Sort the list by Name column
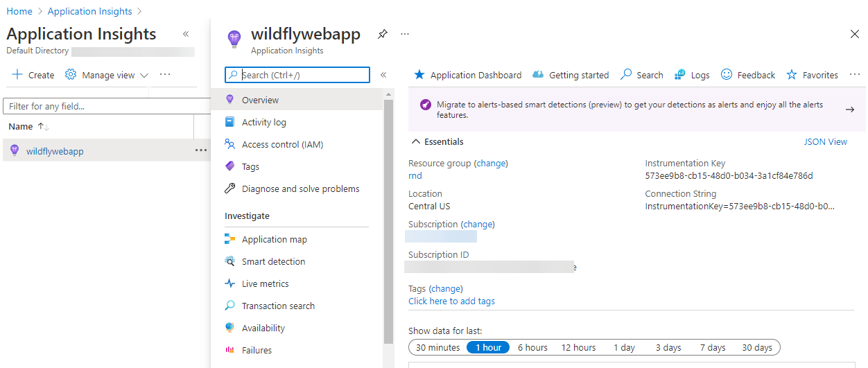Screen dimensions: 868x368 [28, 127]
